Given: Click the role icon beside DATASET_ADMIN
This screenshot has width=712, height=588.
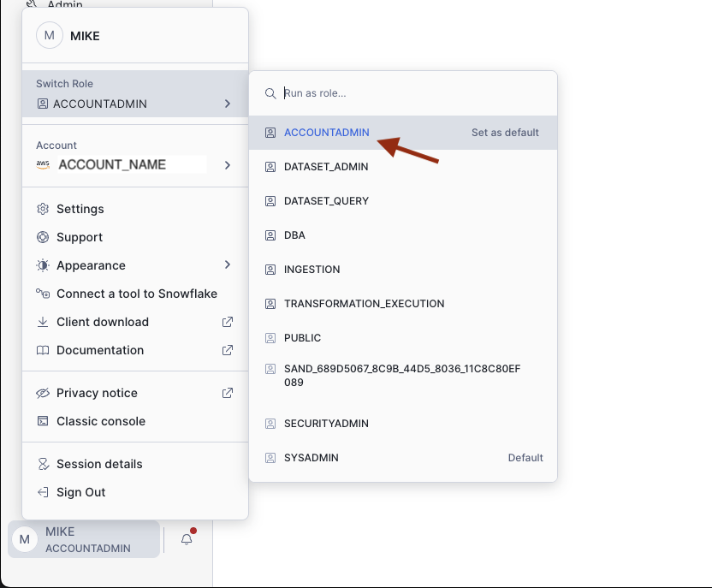Looking at the screenshot, I should 270,167.
